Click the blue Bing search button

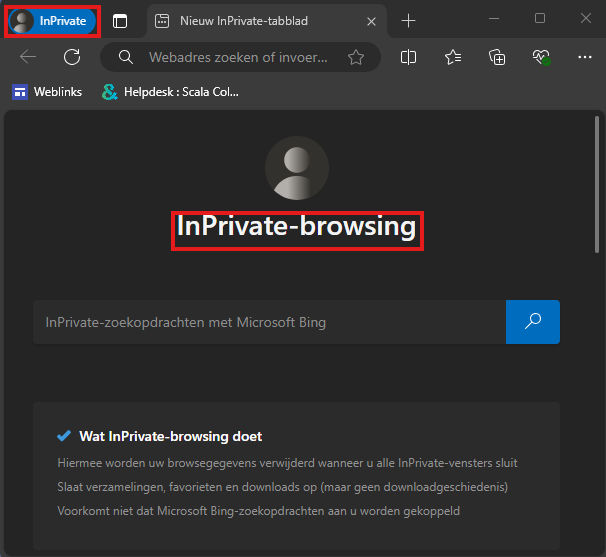(x=533, y=322)
